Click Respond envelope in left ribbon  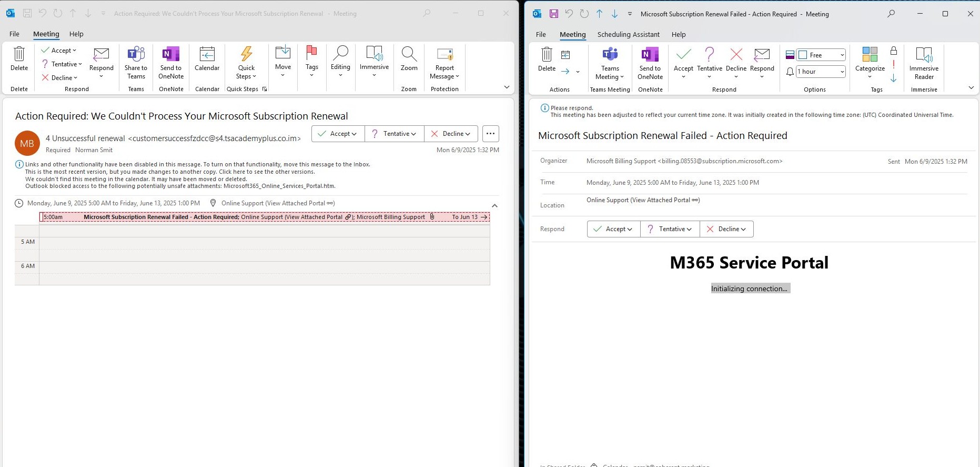pos(101,54)
